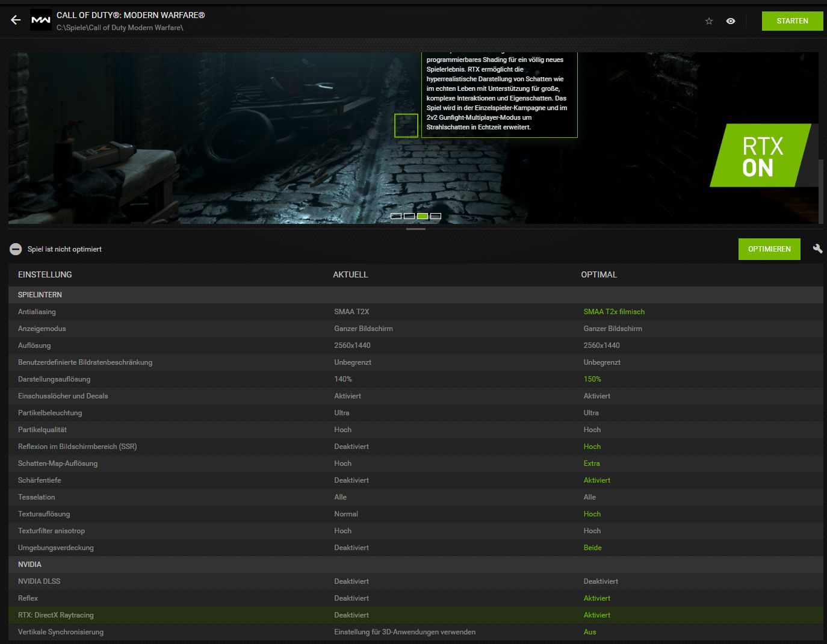
Task: Select fourth carousel slide indicator
Action: pyautogui.click(x=436, y=216)
